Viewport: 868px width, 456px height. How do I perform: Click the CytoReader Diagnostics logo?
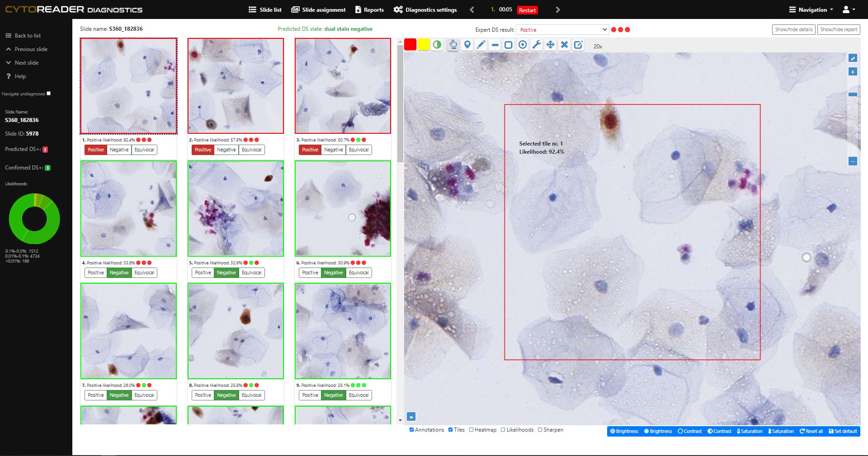click(x=74, y=9)
